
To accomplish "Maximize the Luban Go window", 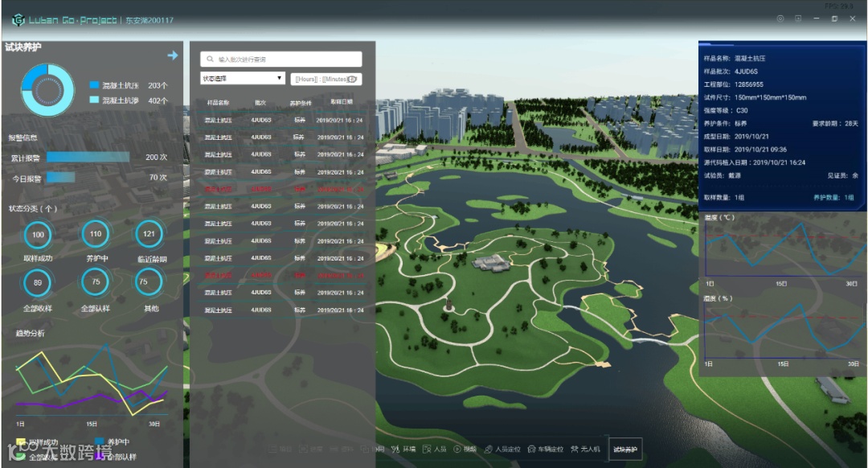I will (x=834, y=18).
